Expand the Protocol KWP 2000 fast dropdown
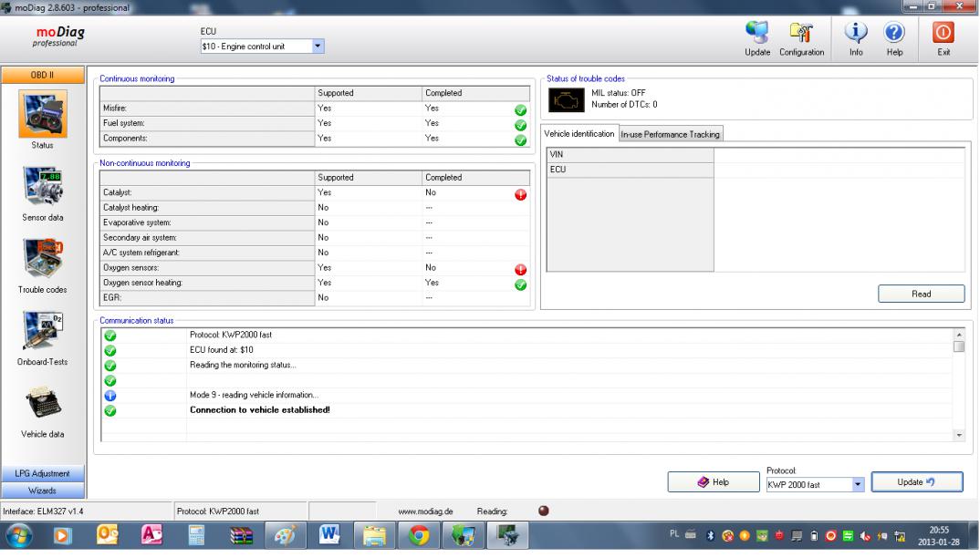The width and height of the screenshot is (980, 558). pos(858,484)
